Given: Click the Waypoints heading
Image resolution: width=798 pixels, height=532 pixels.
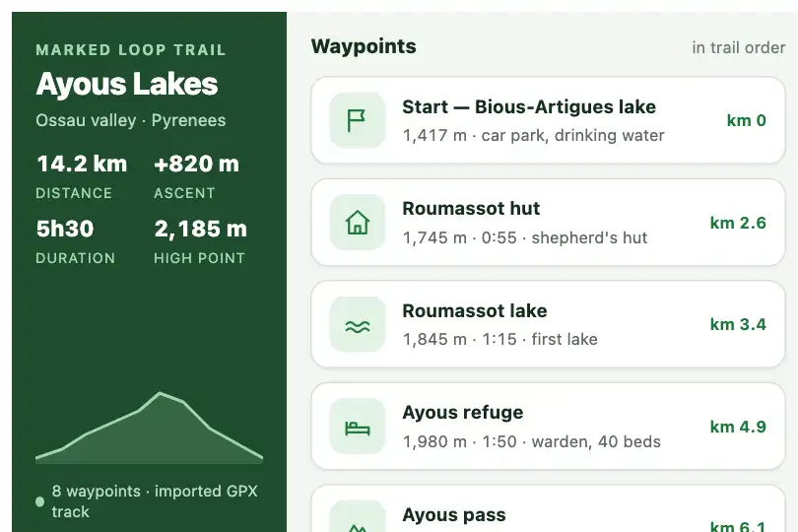Looking at the screenshot, I should [x=364, y=46].
